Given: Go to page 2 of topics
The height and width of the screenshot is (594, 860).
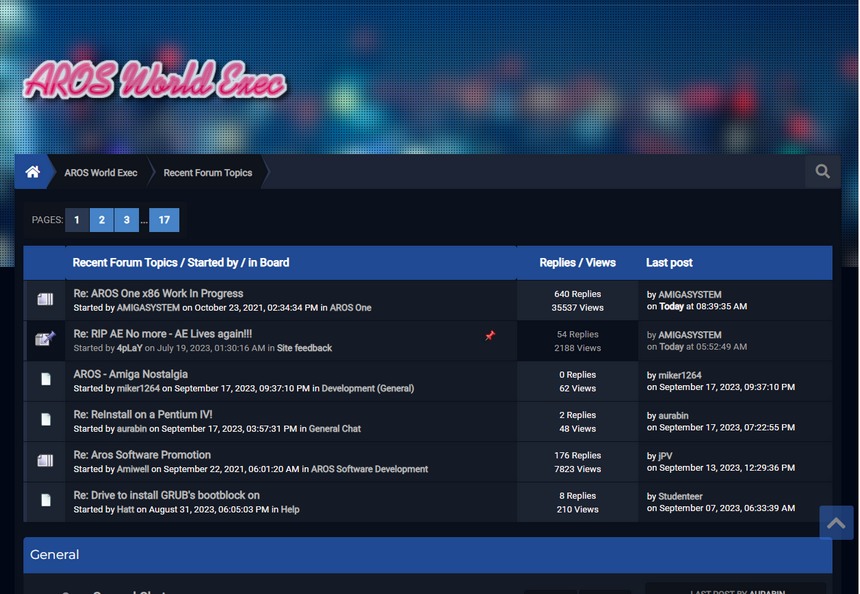Looking at the screenshot, I should 101,220.
